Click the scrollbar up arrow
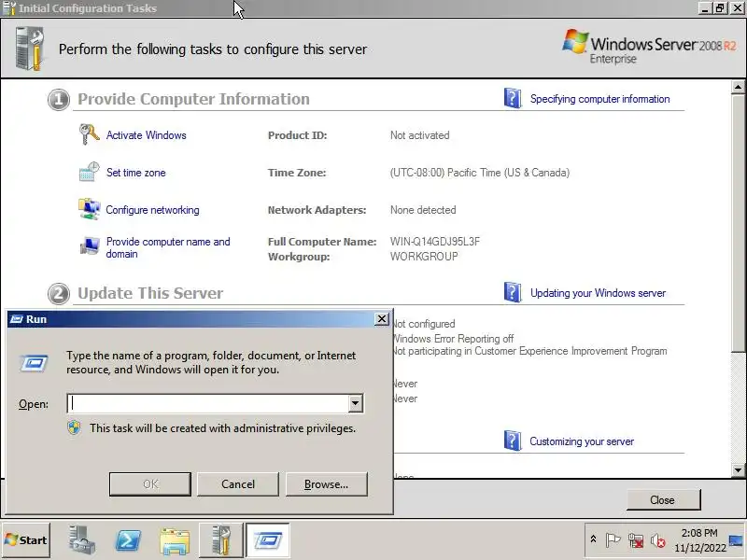The width and height of the screenshot is (747, 560). [738, 87]
